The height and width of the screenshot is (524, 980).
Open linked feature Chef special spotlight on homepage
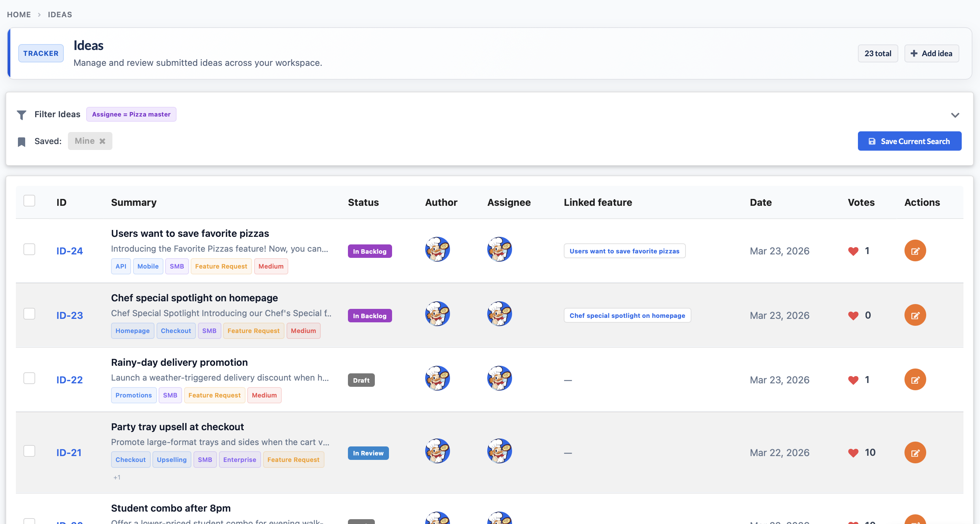627,316
